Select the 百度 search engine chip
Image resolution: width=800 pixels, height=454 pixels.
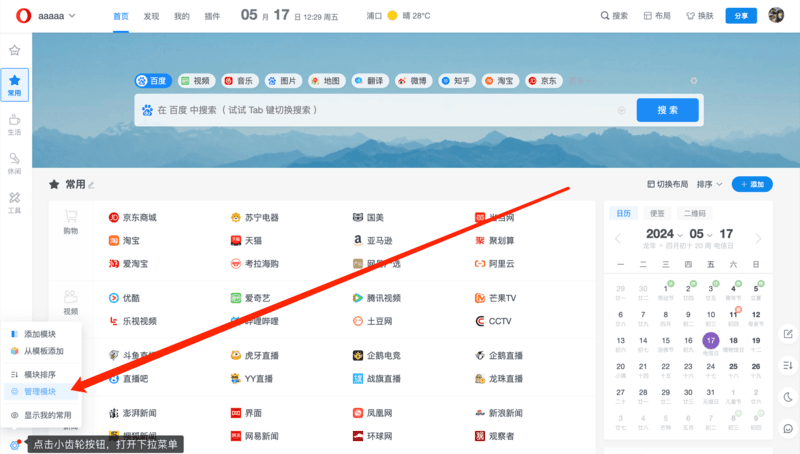click(153, 81)
